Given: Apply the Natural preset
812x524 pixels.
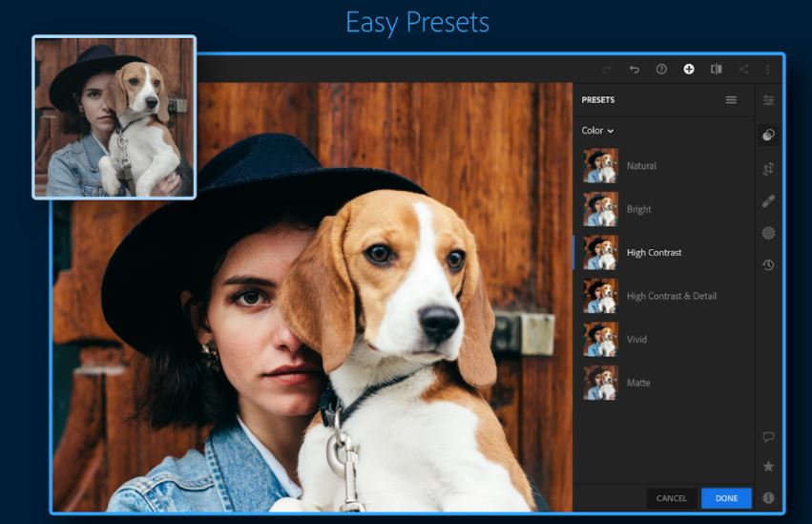Looking at the screenshot, I should click(x=664, y=166).
